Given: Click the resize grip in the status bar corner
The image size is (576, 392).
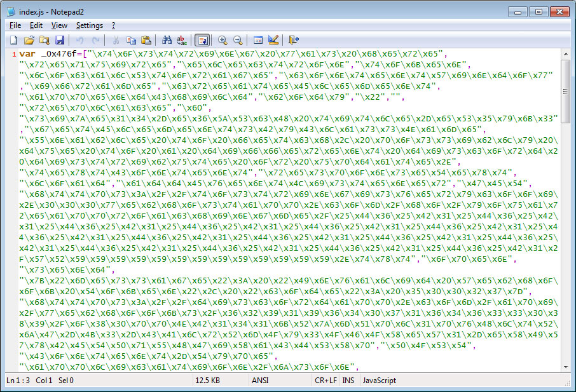Looking at the screenshot, I should point(567,382).
